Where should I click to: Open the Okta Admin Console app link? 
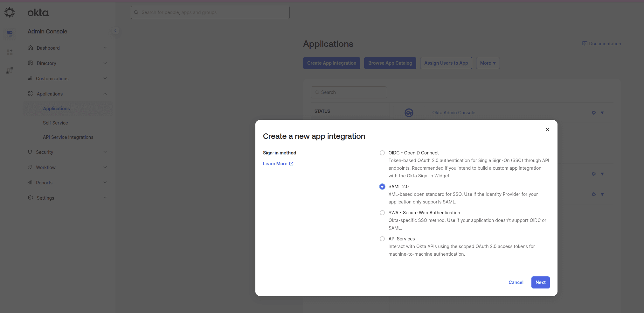pyautogui.click(x=454, y=113)
